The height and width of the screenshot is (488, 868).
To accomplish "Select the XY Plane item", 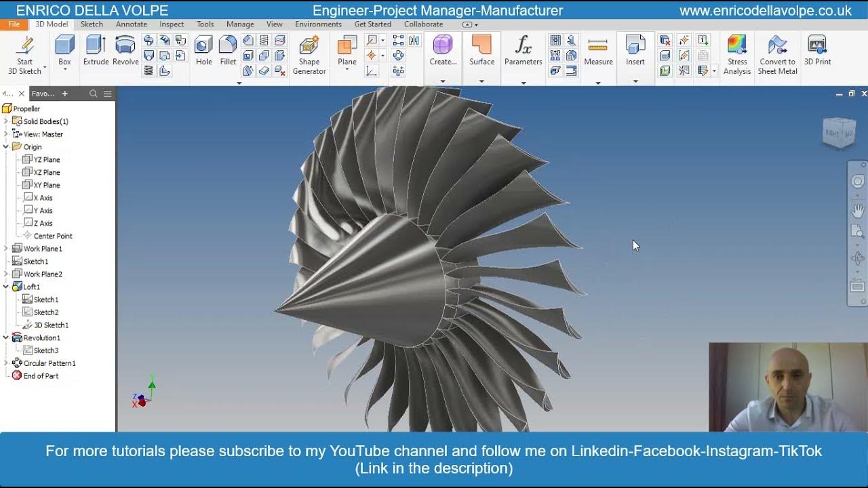I will pyautogui.click(x=41, y=185).
